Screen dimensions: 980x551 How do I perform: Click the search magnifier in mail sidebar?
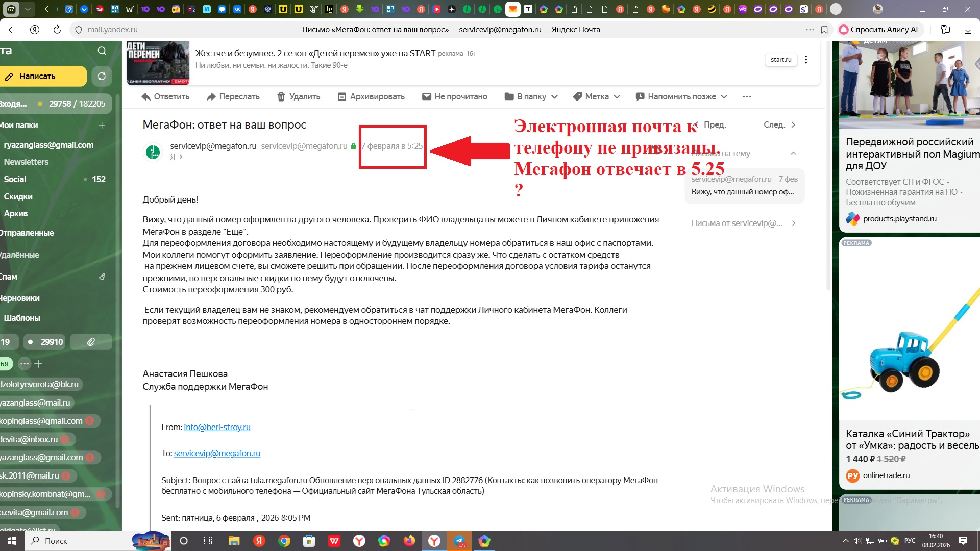[x=102, y=51]
